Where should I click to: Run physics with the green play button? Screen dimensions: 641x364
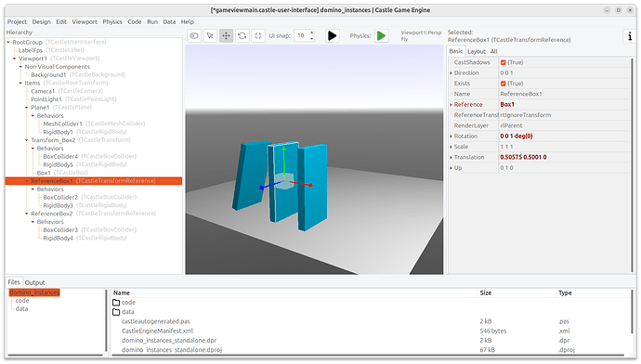[381, 36]
